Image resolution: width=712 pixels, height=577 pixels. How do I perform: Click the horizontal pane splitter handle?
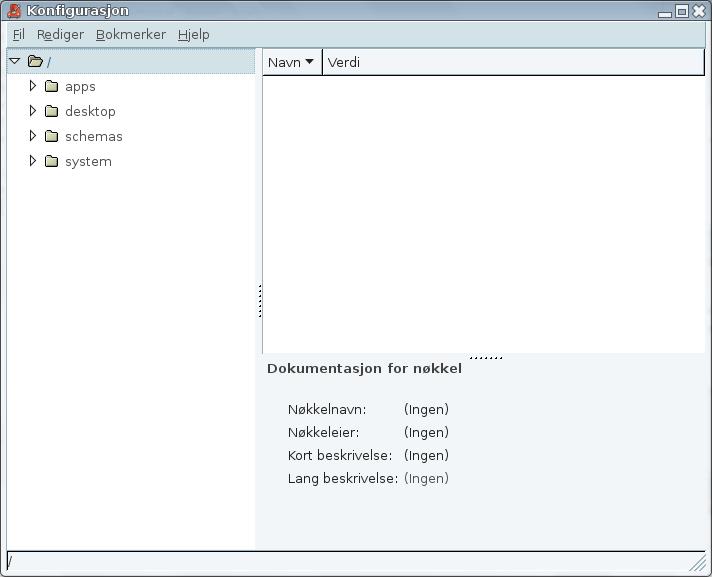coord(486,358)
